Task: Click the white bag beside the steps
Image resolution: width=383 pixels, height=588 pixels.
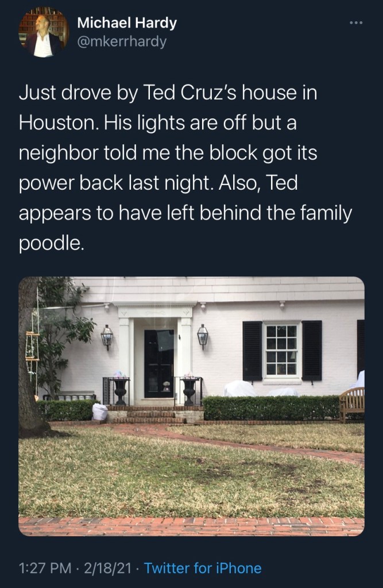Action: click(x=100, y=412)
